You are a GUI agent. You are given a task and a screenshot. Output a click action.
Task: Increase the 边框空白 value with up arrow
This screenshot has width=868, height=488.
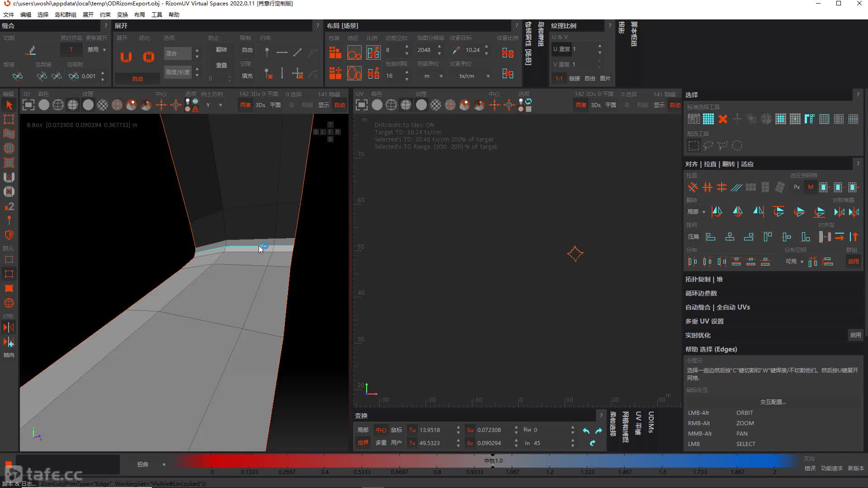(x=407, y=47)
